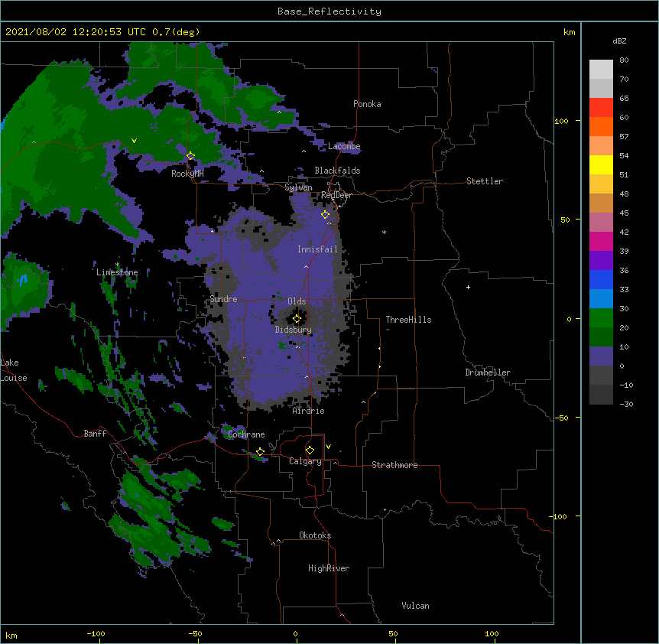Click the -100 tick on vertical km axis
The width and height of the screenshot is (659, 644).
pos(559,516)
